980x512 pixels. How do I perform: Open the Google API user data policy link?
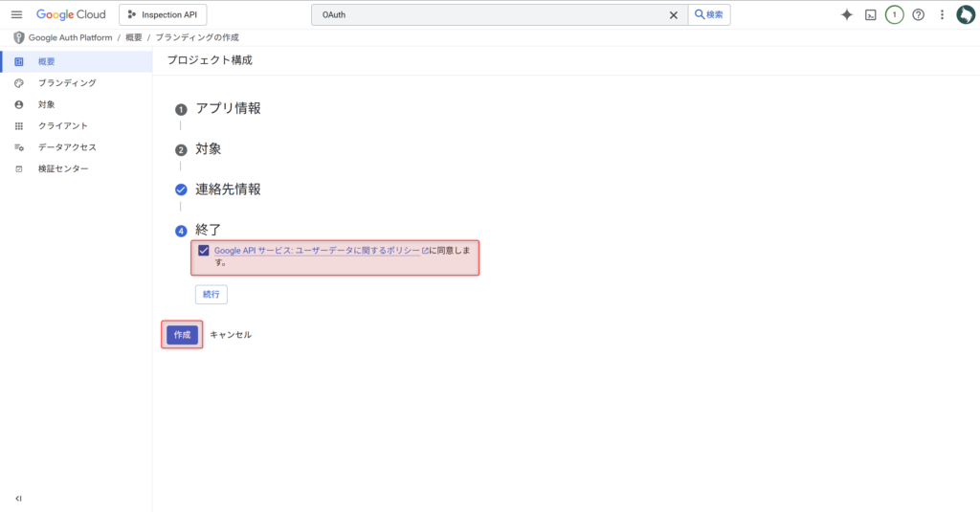point(317,251)
